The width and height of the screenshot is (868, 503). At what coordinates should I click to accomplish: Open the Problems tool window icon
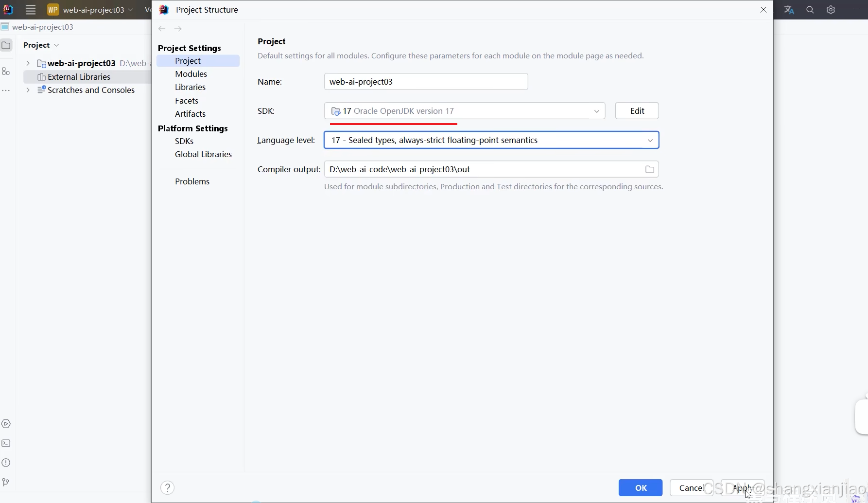tap(6, 463)
